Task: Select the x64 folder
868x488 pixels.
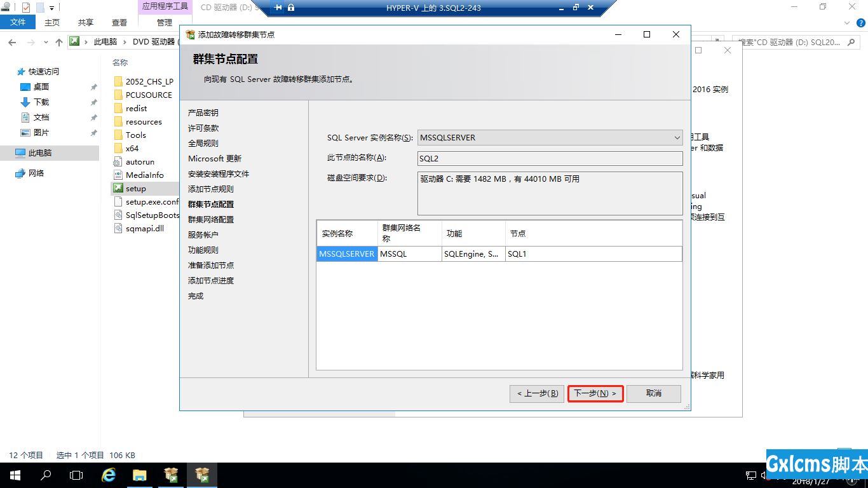Action: point(132,148)
